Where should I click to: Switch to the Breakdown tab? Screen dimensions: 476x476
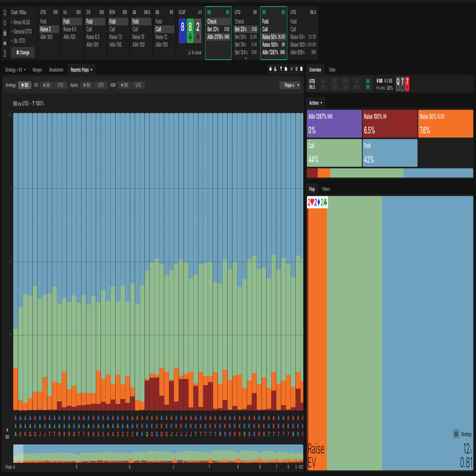56,70
